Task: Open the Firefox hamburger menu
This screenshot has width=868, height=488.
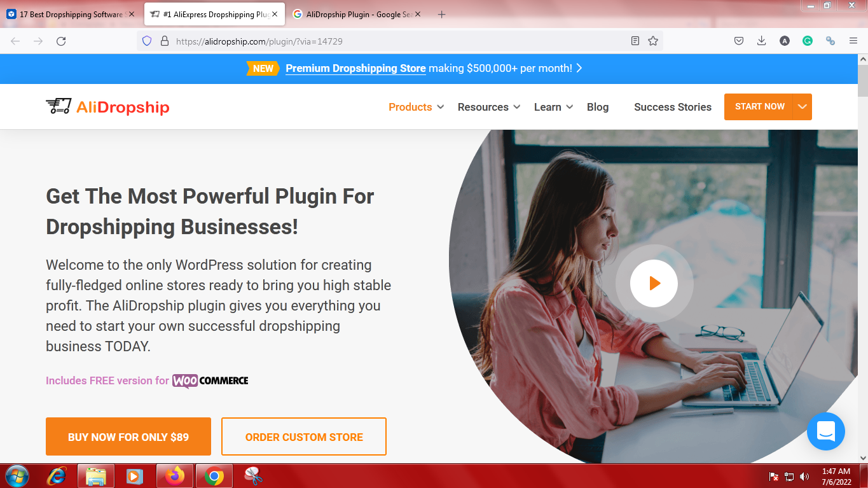Action: 853,41
